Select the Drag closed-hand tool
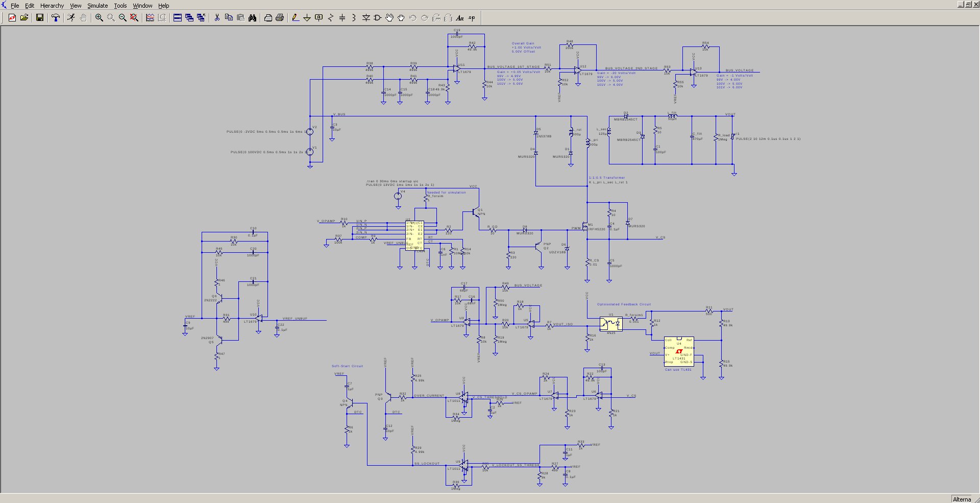Image resolution: width=980 pixels, height=503 pixels. (x=401, y=18)
